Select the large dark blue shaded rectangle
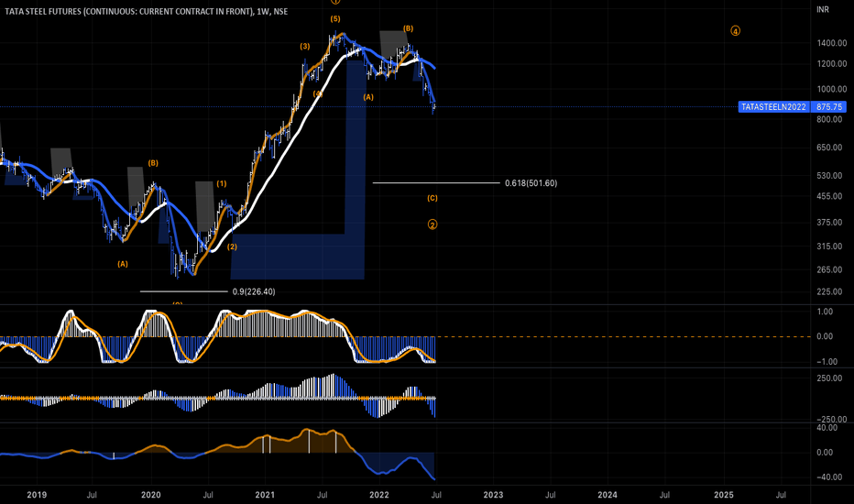The height and width of the screenshot is (504, 854). [x=298, y=256]
